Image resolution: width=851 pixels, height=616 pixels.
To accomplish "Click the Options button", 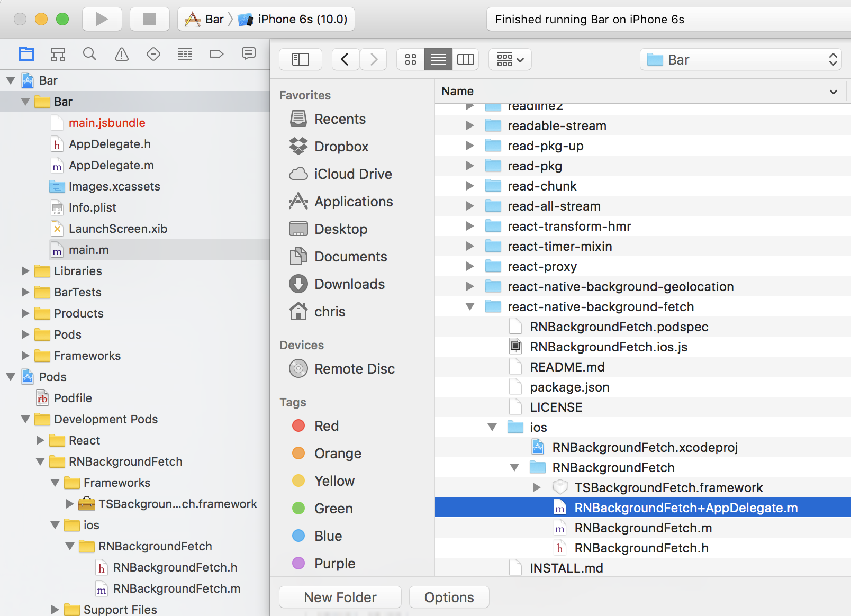I will tap(449, 597).
